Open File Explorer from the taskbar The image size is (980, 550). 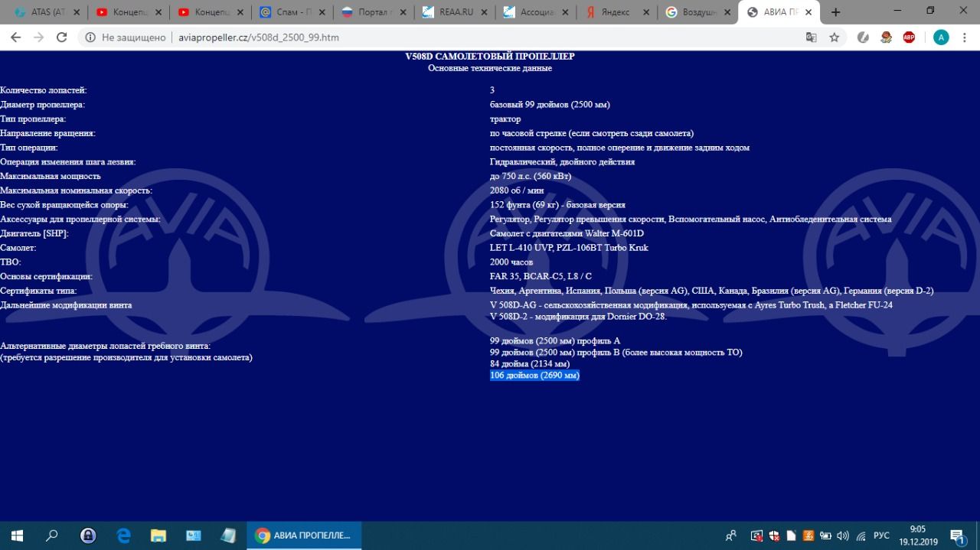click(158, 535)
